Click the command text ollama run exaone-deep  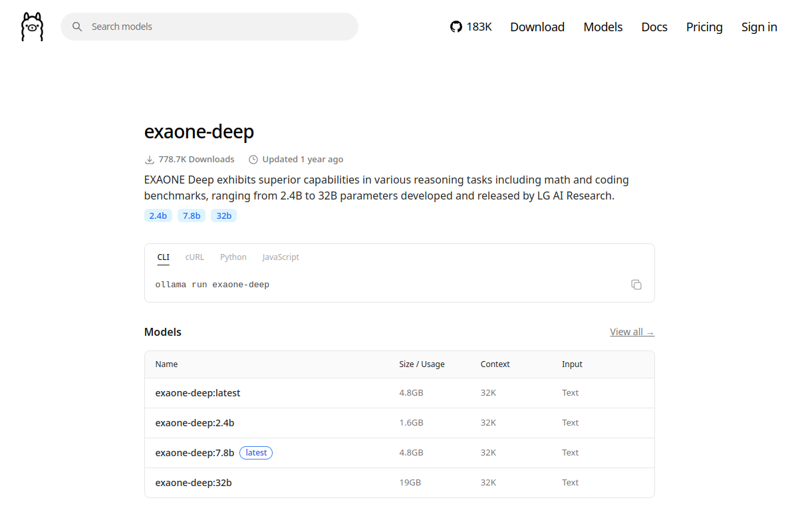pyautogui.click(x=212, y=285)
